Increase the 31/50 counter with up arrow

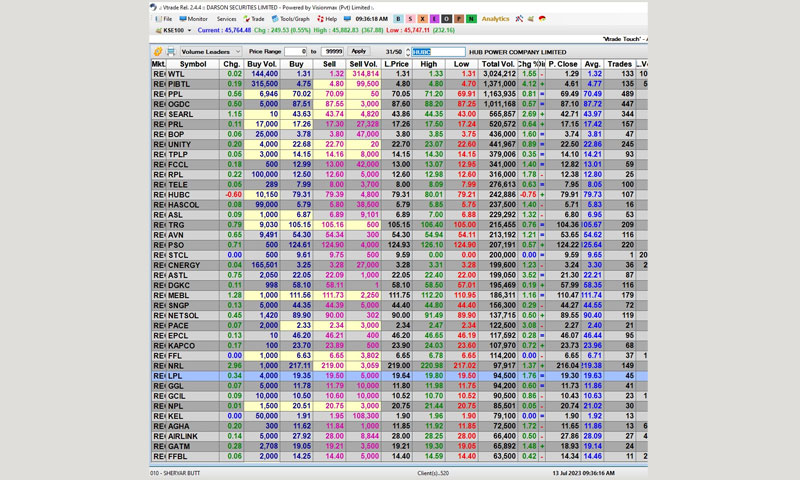click(x=408, y=49)
